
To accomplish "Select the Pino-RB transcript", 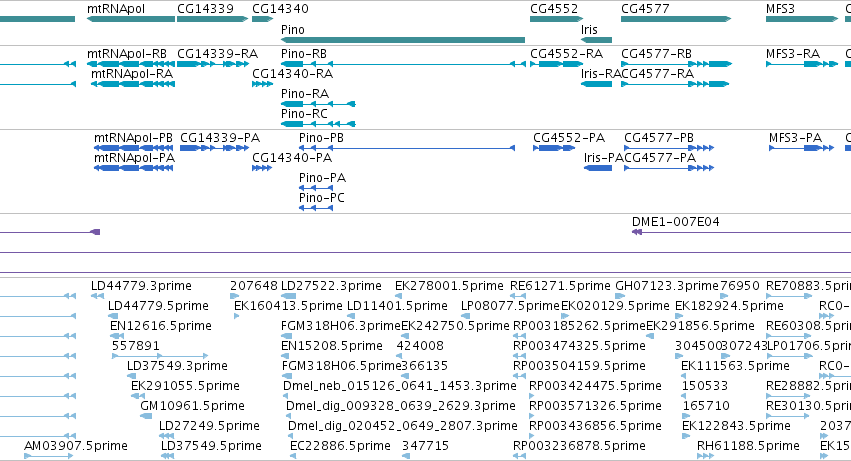I will [403, 64].
